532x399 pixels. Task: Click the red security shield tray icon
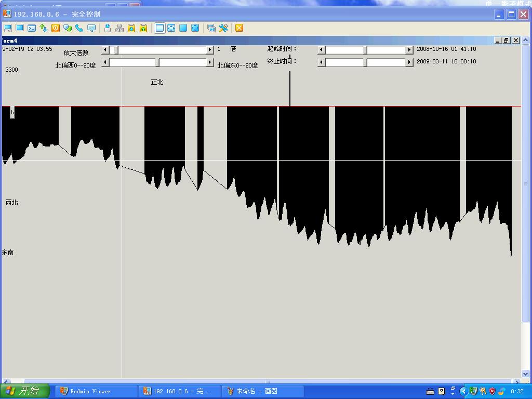point(493,392)
